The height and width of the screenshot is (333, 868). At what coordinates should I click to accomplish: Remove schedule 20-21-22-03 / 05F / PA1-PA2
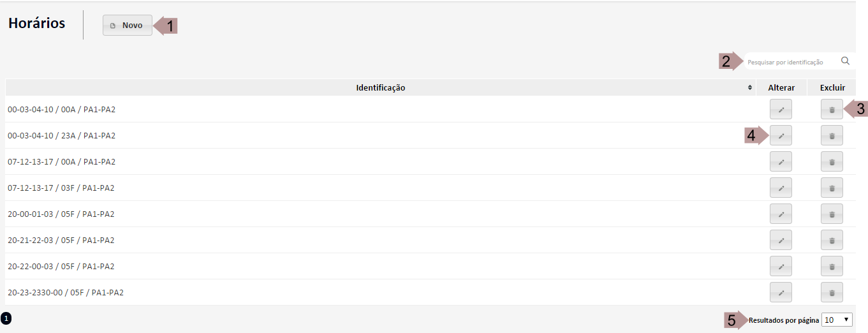[832, 240]
